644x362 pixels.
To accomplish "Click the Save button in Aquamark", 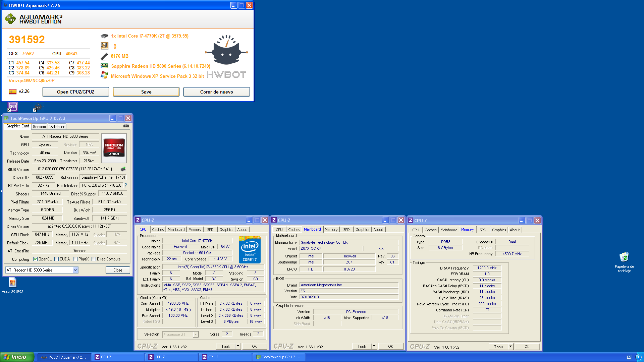I will pyautogui.click(x=146, y=92).
